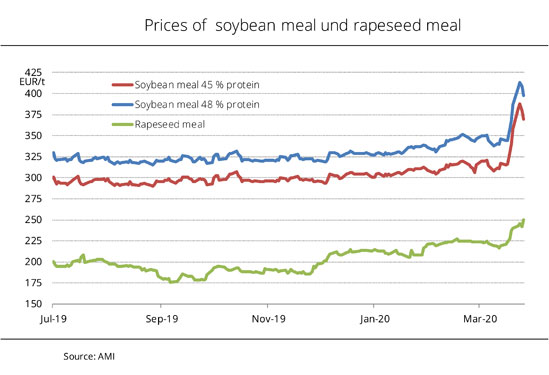Image resolution: width=549 pixels, height=375 pixels.
Task: Click the Sep-19 x-axis label
Action: (162, 319)
